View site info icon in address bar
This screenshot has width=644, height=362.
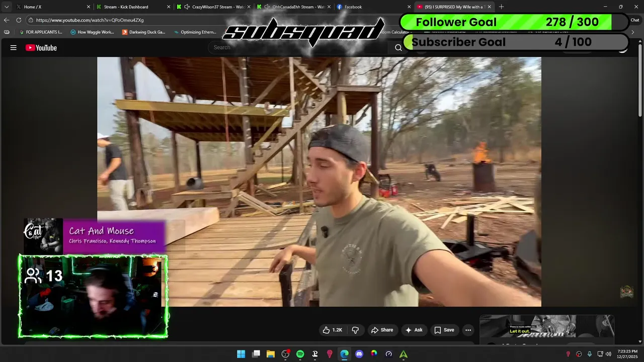(31, 20)
